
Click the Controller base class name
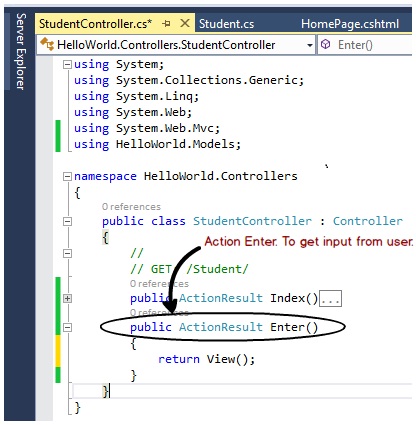tap(368, 221)
